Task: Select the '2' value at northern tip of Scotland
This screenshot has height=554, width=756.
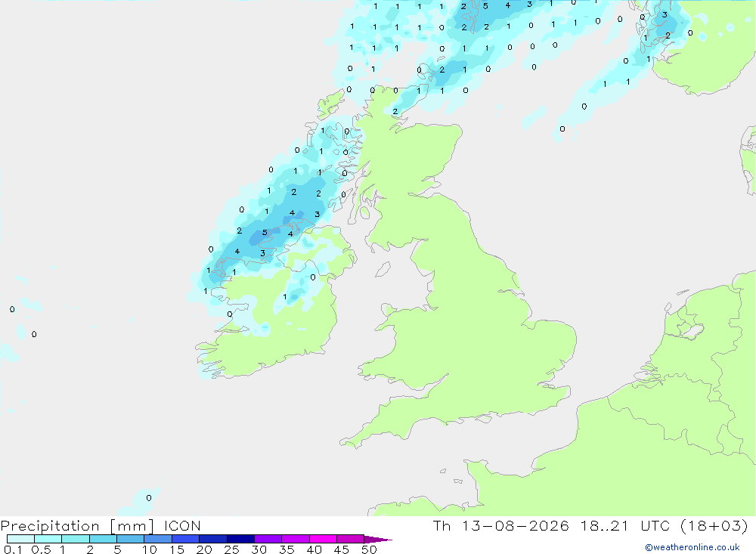Action: pyautogui.click(x=395, y=111)
